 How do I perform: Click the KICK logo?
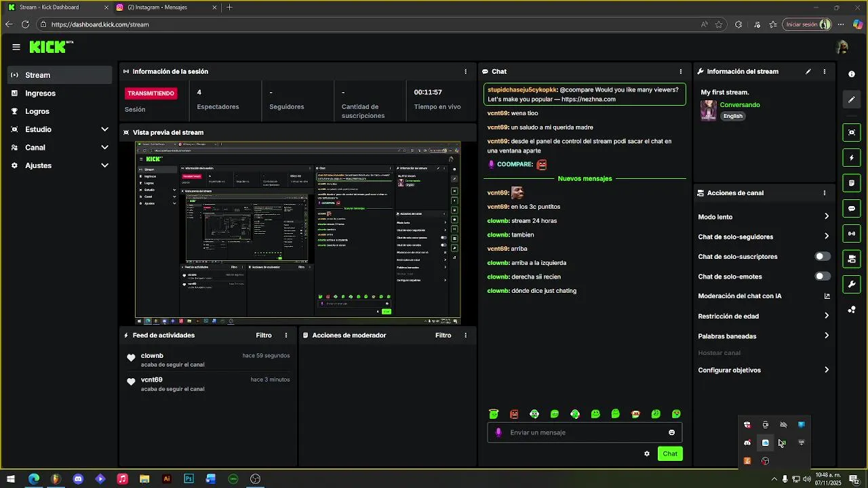51,47
